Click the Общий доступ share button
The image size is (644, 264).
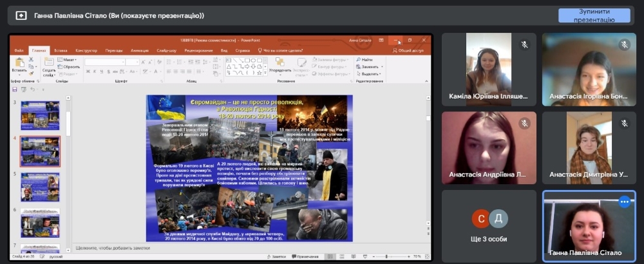(x=408, y=50)
